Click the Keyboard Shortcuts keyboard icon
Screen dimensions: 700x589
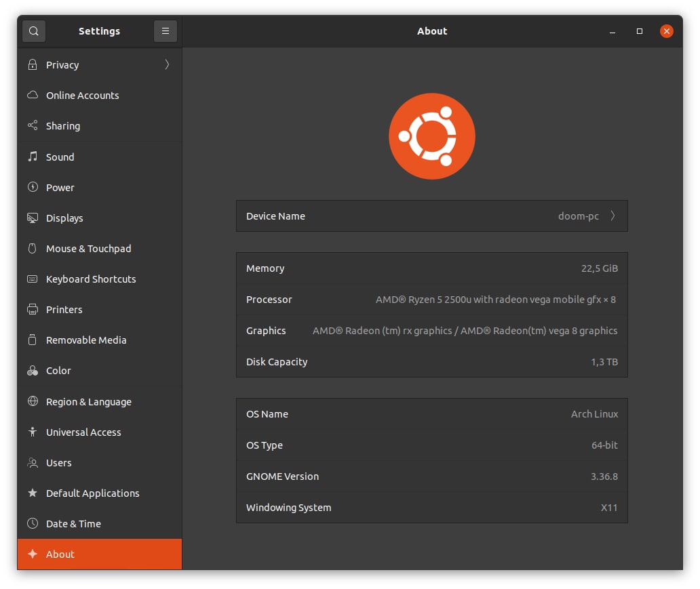(x=33, y=279)
